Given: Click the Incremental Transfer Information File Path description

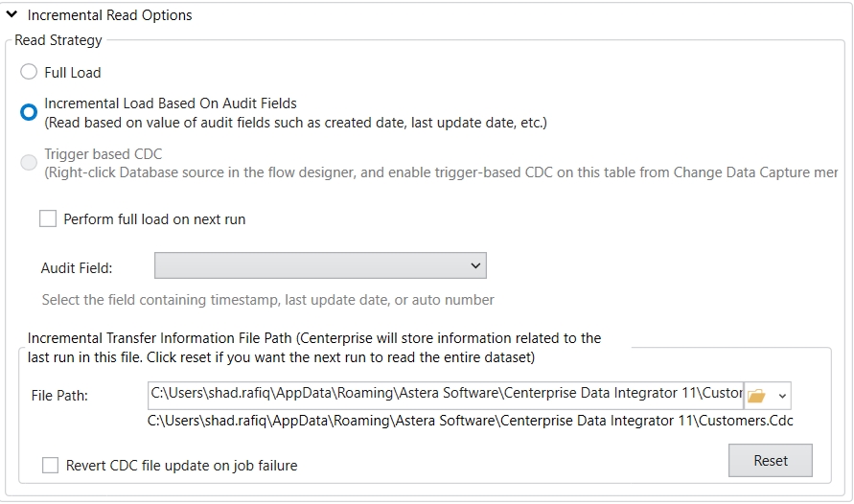Looking at the screenshot, I should click(x=314, y=348).
